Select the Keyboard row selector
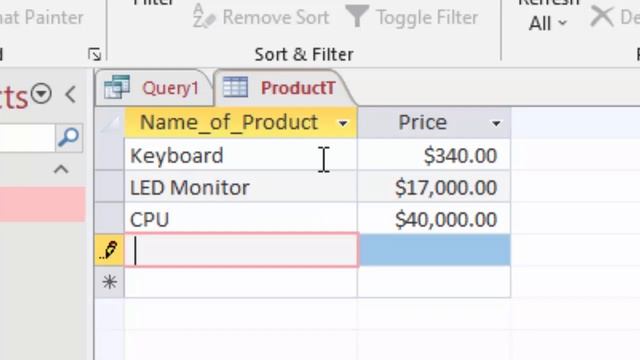The height and width of the screenshot is (360, 640). [109, 155]
